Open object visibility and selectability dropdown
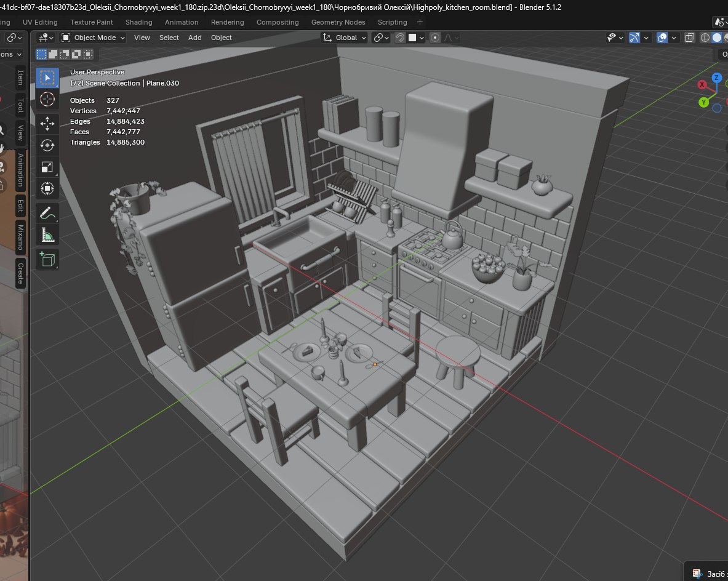This screenshot has width=728, height=581. click(615, 38)
